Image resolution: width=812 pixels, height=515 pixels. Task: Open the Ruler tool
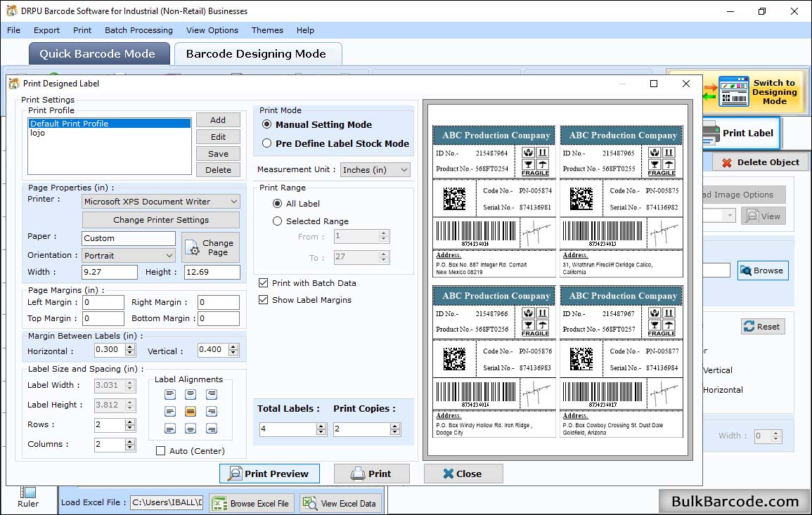28,497
